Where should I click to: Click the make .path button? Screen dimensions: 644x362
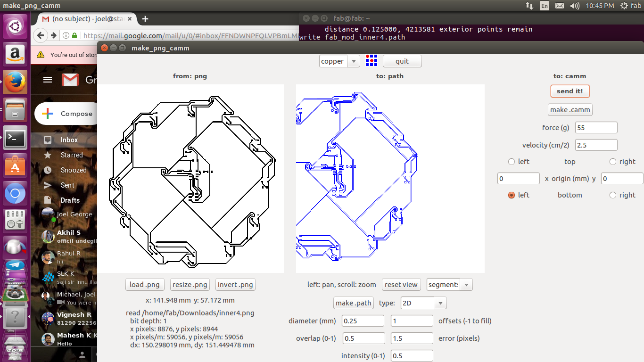(354, 303)
